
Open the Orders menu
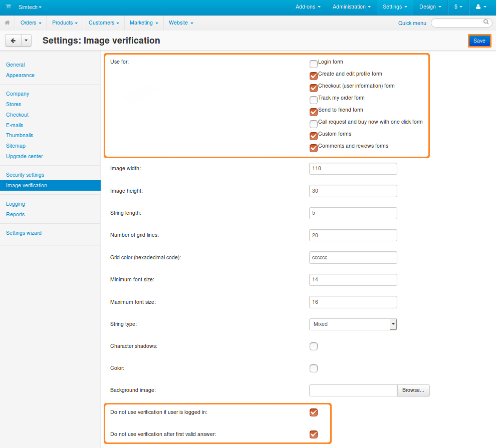click(x=31, y=23)
